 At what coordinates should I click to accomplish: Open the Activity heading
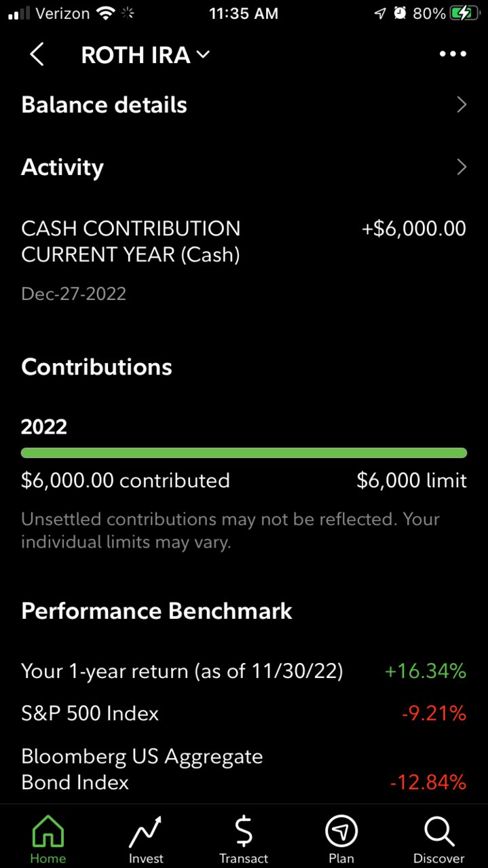[x=62, y=168]
